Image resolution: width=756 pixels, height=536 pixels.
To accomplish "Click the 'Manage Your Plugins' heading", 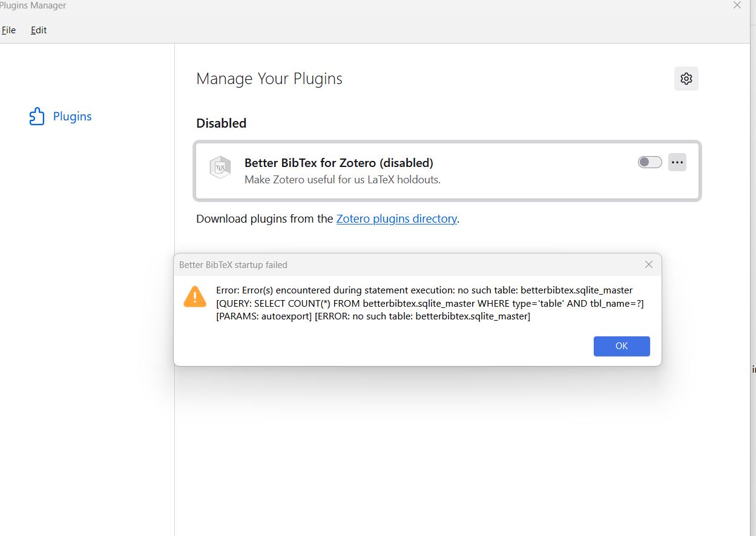I will click(x=269, y=79).
